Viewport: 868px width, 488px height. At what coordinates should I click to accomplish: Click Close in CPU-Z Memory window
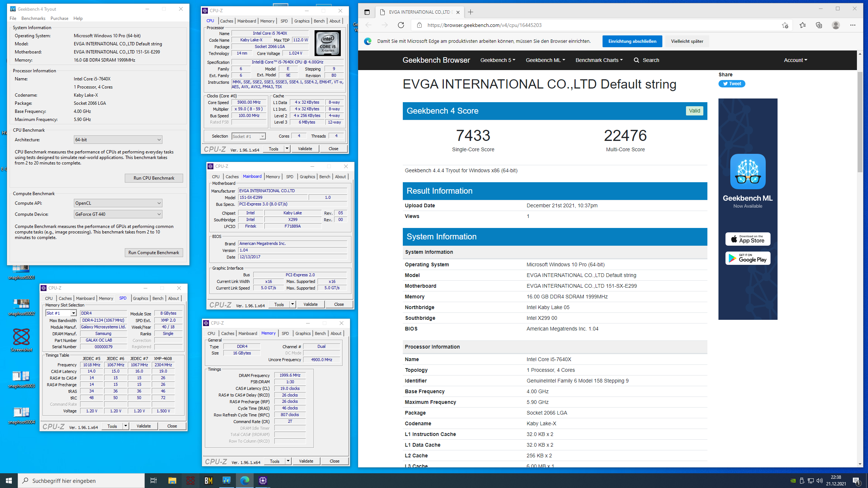click(334, 461)
